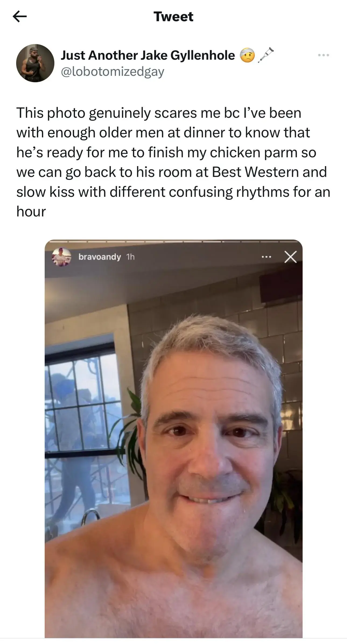The height and width of the screenshot is (644, 347).
Task: Tap the crutch emoji beside the name
Action: pos(266,55)
